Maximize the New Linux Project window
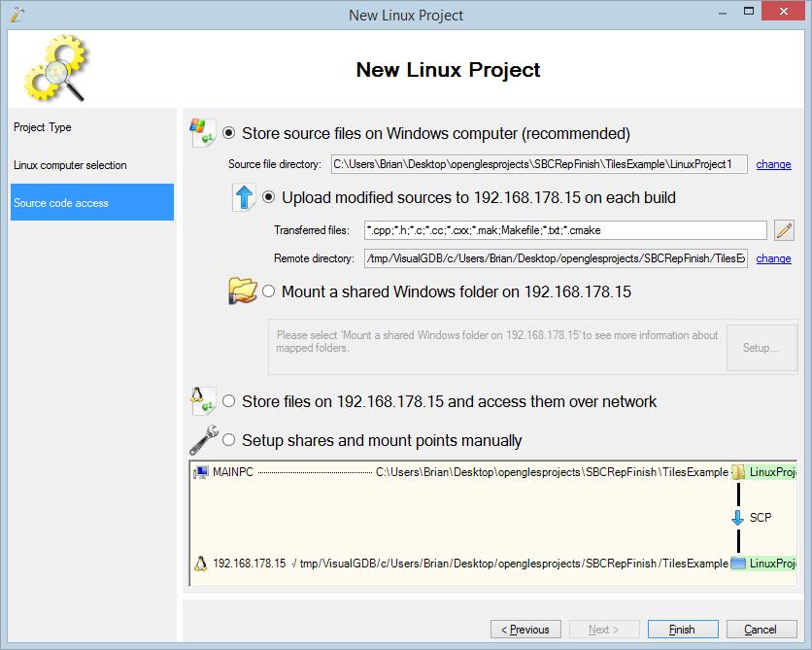Viewport: 812px width, 650px height. (748, 11)
